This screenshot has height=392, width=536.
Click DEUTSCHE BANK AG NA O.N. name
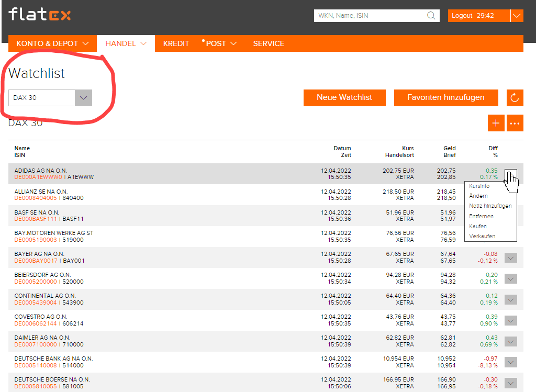pyautogui.click(x=54, y=359)
